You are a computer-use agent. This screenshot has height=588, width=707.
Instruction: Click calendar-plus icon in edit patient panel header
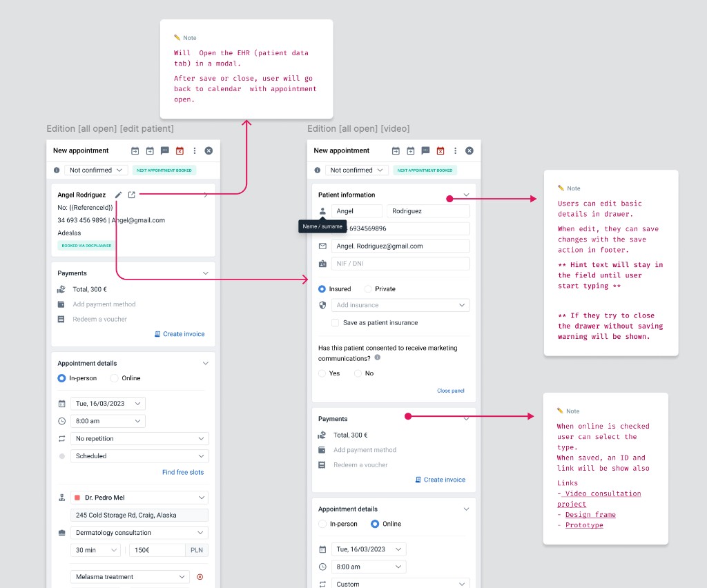point(150,150)
